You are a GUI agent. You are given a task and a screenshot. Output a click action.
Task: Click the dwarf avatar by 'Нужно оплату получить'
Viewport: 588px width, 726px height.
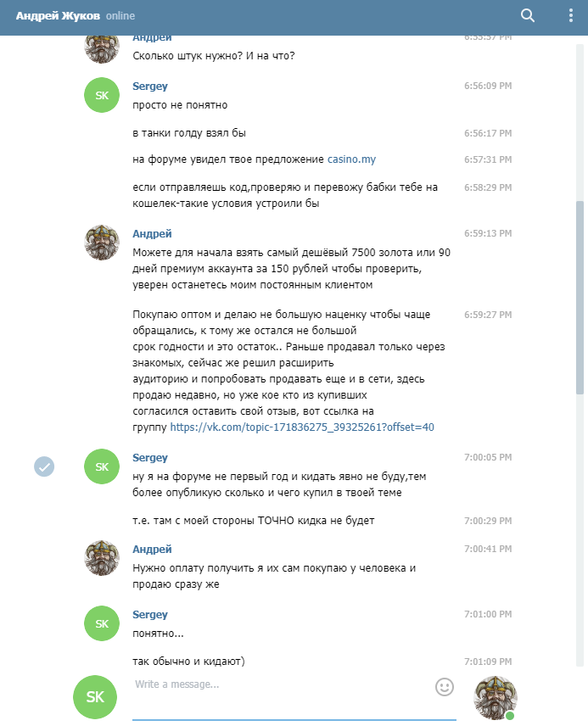[102, 558]
